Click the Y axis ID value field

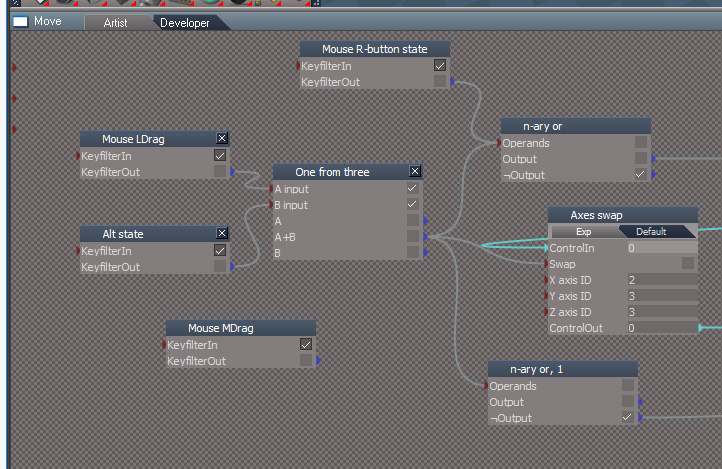(662, 296)
